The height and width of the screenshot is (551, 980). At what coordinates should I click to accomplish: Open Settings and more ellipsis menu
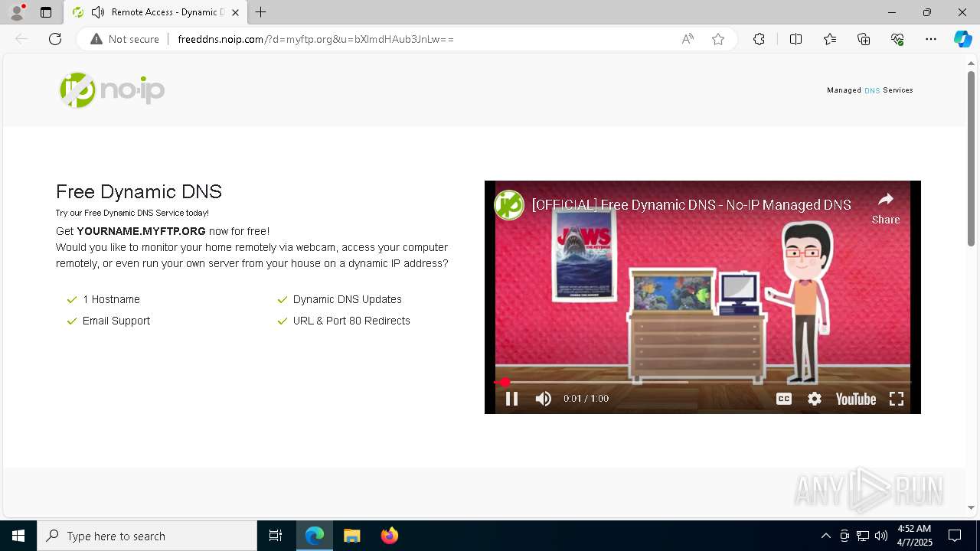click(931, 39)
